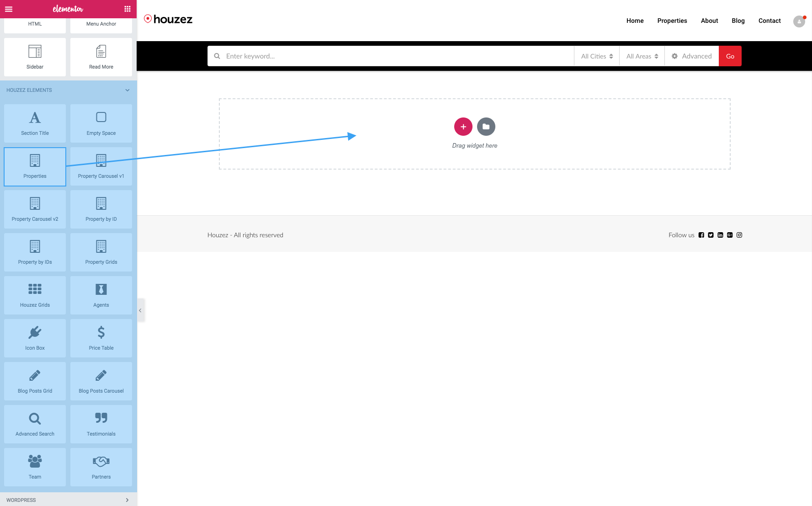
Task: Open the All Cities dropdown
Action: pyautogui.click(x=597, y=56)
